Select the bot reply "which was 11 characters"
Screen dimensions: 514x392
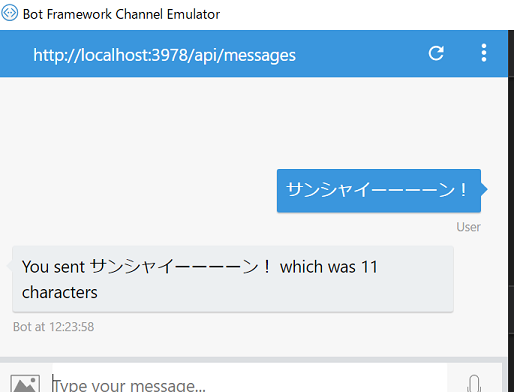click(233, 279)
